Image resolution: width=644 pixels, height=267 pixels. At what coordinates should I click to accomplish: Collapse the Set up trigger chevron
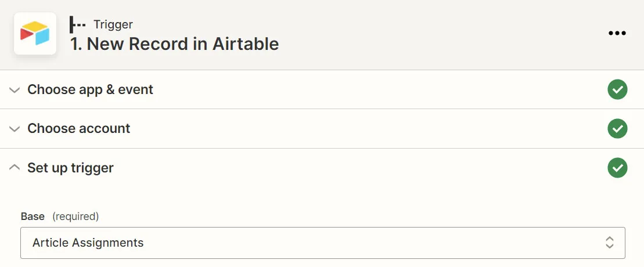click(15, 168)
